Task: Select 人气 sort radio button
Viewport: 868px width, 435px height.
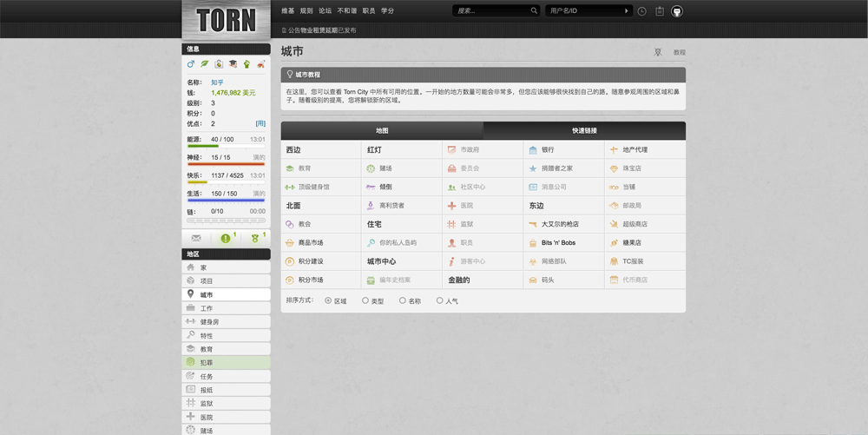Action: [439, 300]
